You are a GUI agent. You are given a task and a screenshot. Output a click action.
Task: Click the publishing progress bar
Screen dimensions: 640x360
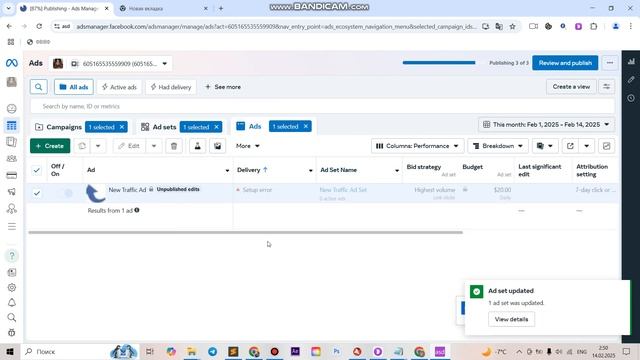[439, 63]
